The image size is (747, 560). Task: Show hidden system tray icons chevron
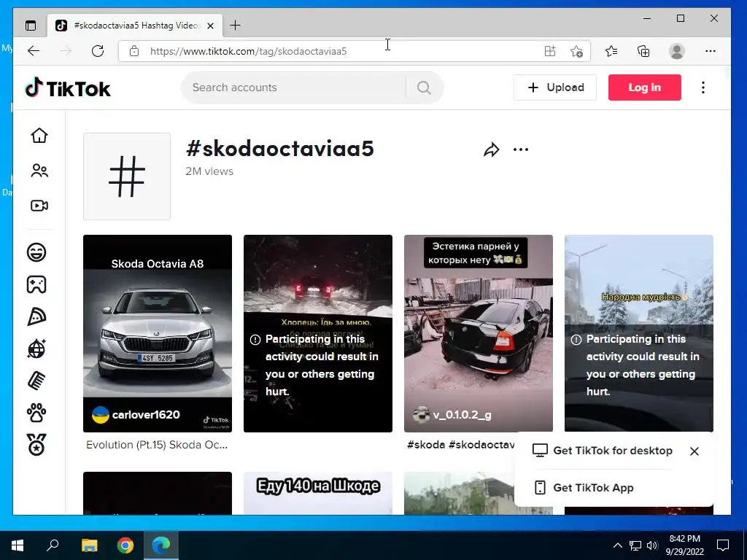point(617,545)
